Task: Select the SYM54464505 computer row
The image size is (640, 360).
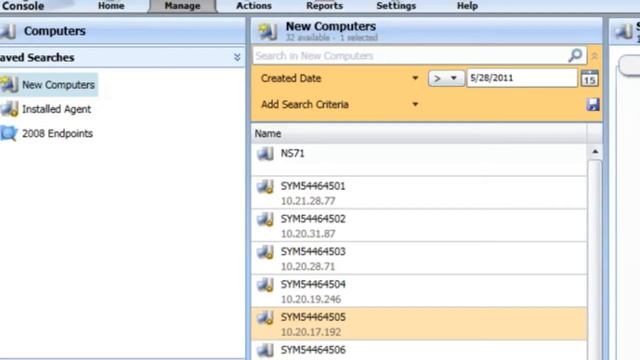Action: click(419, 324)
